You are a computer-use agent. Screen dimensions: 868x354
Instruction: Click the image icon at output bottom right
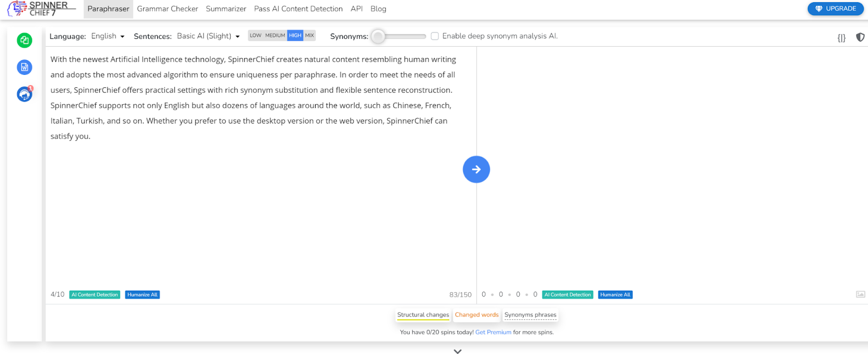click(x=860, y=294)
